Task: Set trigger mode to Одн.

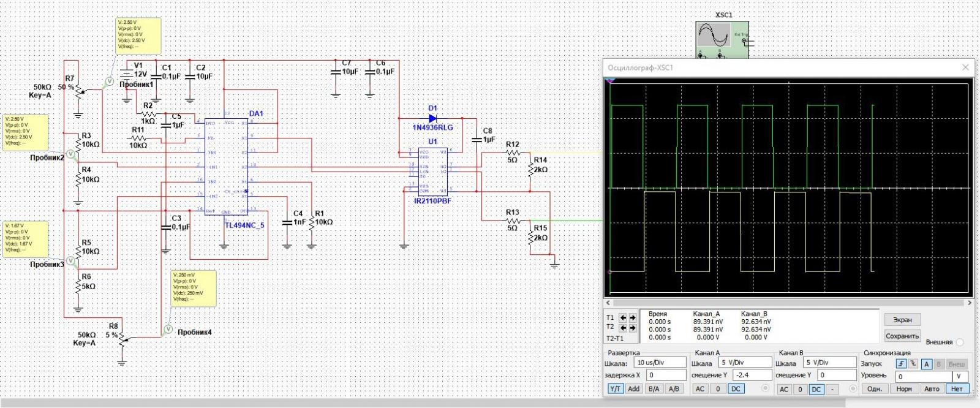Action: pyautogui.click(x=875, y=389)
